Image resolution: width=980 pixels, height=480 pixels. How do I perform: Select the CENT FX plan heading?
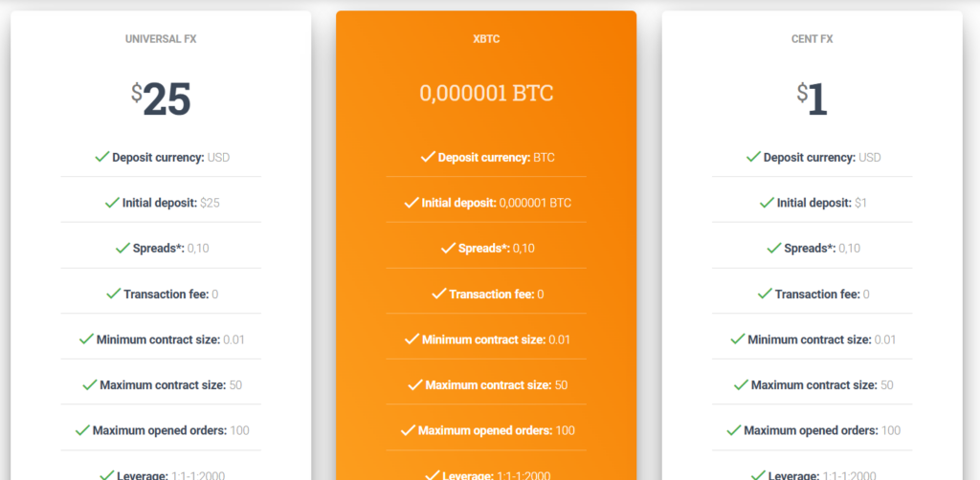click(x=812, y=39)
